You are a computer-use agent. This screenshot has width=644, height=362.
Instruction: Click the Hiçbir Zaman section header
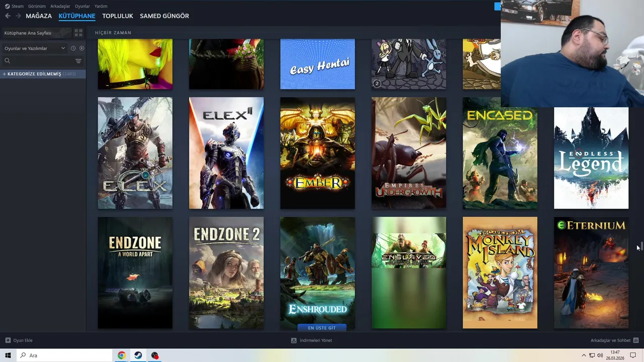coord(113,33)
